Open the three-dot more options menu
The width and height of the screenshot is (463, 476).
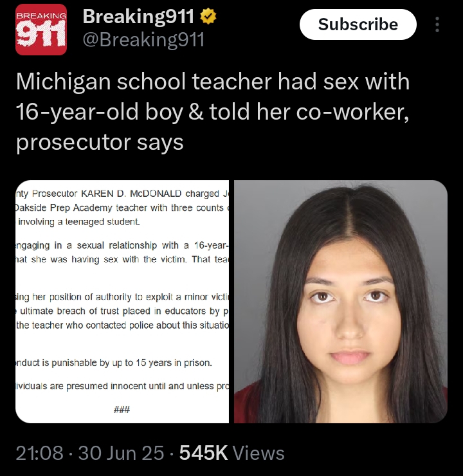tap(437, 24)
